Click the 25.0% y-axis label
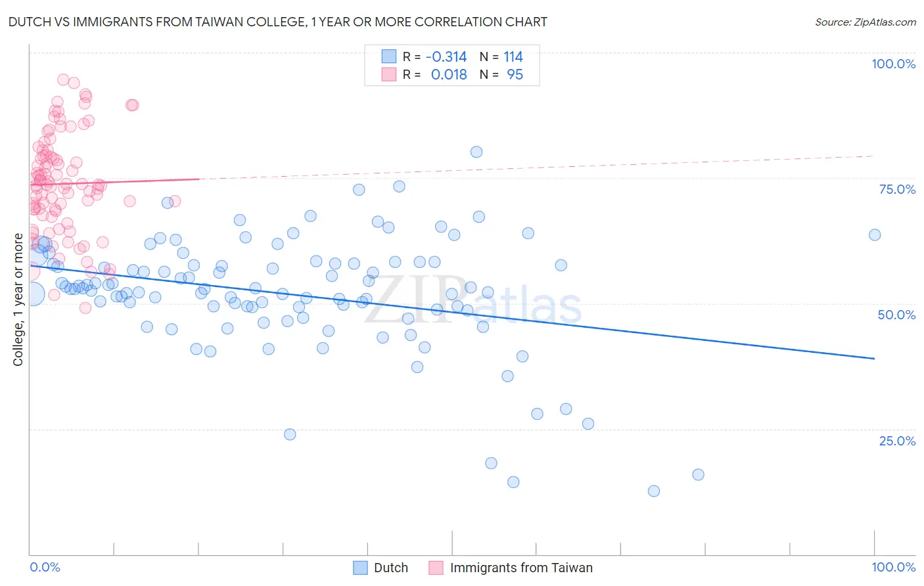Viewport: 924px width, 586px height. 897,441
